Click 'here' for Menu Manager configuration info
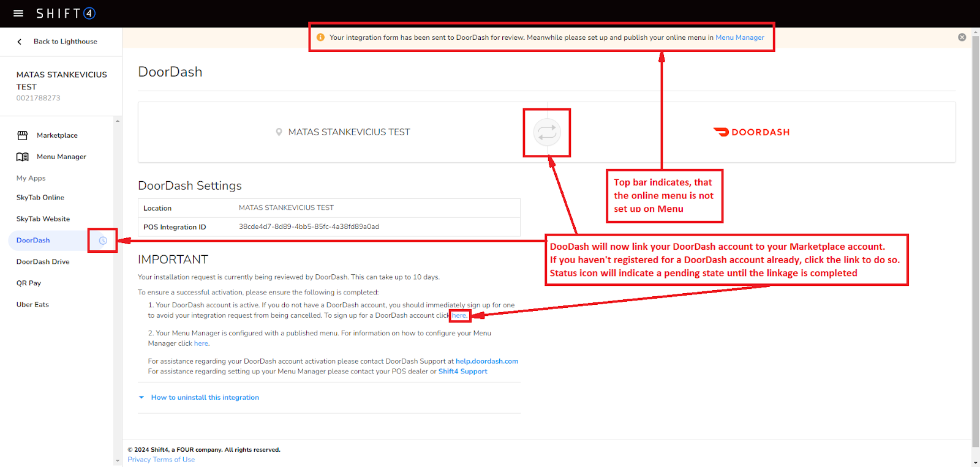Viewport: 980px width, 467px height. pos(202,344)
